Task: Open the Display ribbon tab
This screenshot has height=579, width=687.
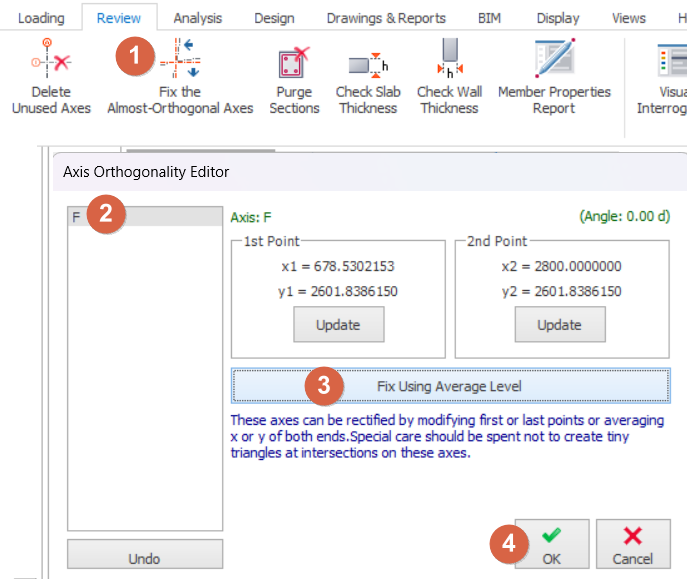Action: click(x=557, y=18)
